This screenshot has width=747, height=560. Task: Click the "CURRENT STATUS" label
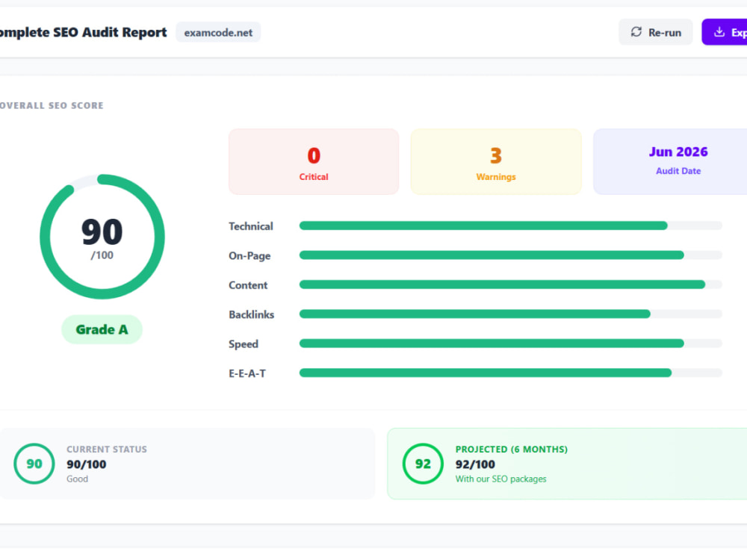tap(107, 449)
